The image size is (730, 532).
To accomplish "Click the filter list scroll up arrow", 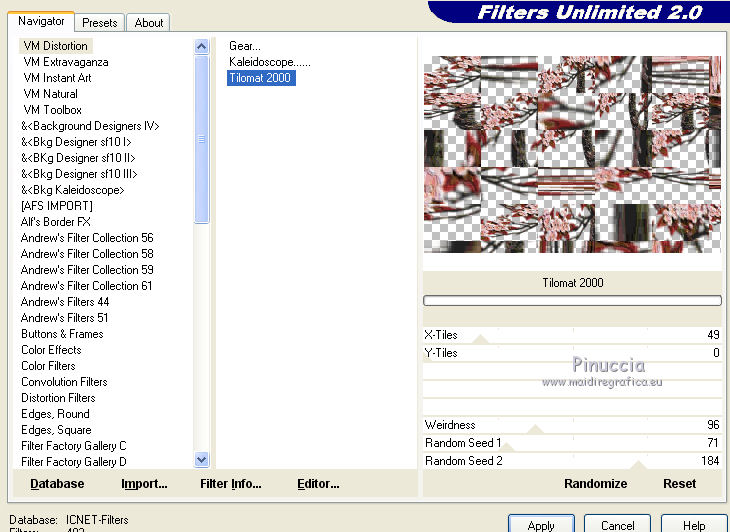I will [x=201, y=46].
